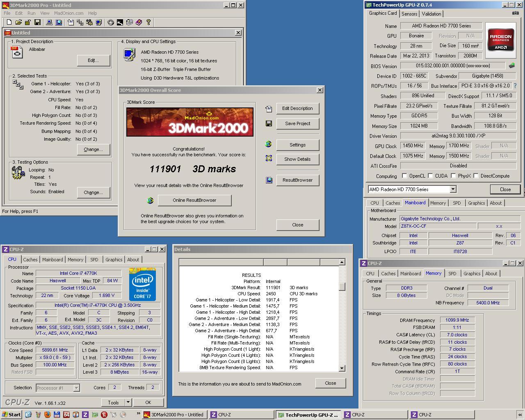This screenshot has height=420, width=525.
Task: Open the SPD tab in the memory CPU-Z window
Action: point(452,274)
